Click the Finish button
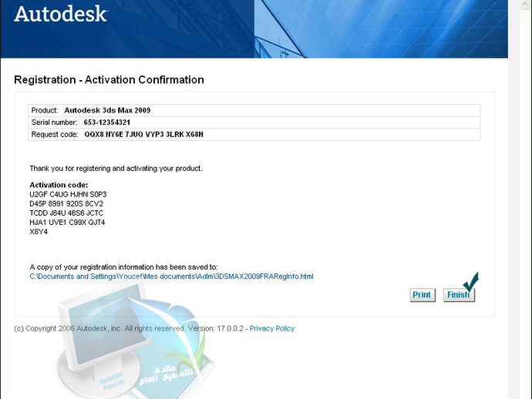Image resolution: width=532 pixels, height=399 pixels. [459, 294]
